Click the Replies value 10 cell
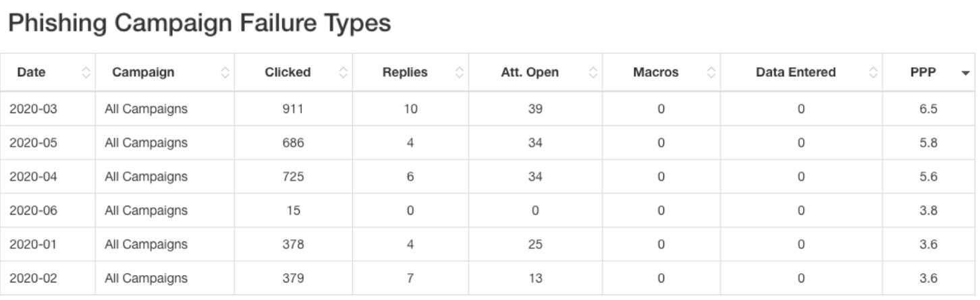Image resolution: width=980 pixels, height=300 pixels. 410,109
